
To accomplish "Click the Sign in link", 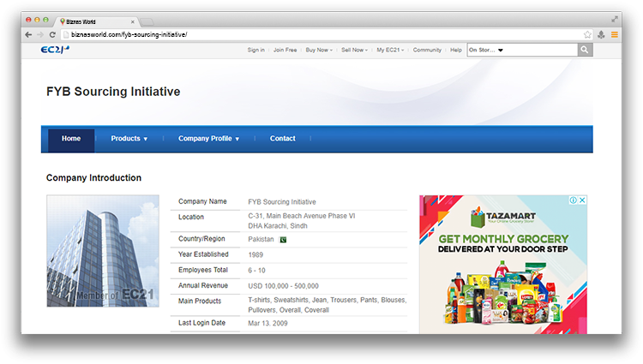I will coord(255,51).
